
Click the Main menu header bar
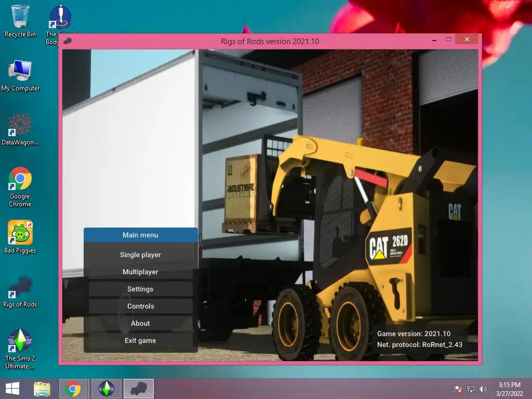(140, 235)
